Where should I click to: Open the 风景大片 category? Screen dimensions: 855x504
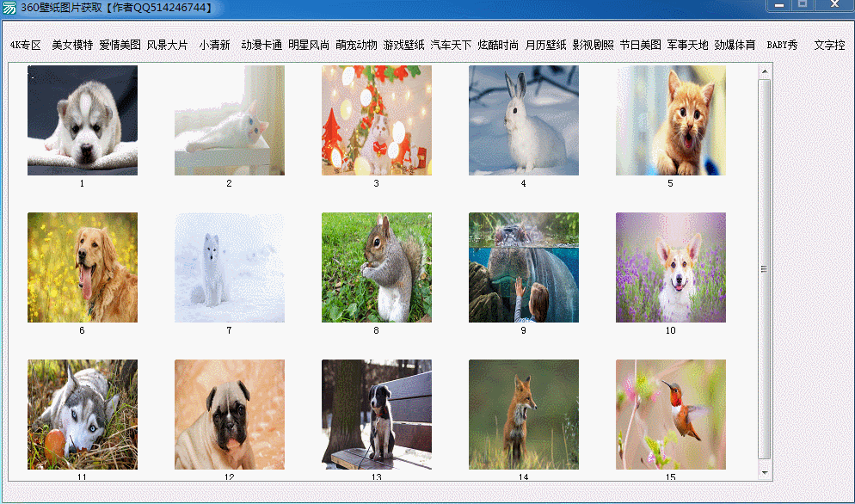point(167,45)
